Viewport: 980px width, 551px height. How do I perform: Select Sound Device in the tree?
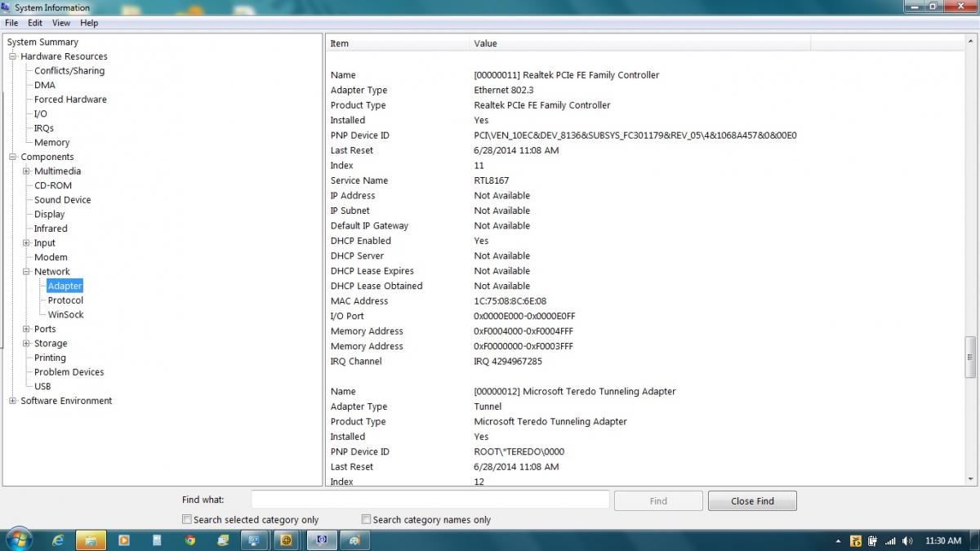click(62, 200)
